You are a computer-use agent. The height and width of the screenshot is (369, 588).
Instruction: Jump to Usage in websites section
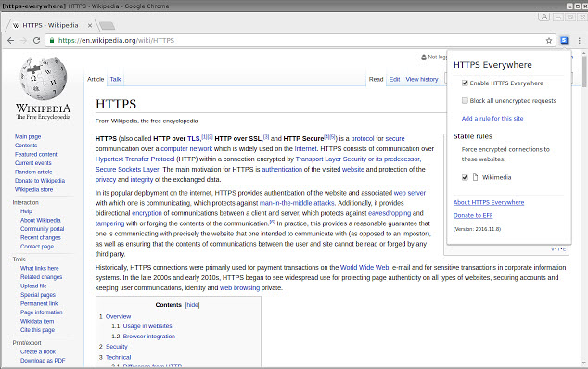(147, 326)
